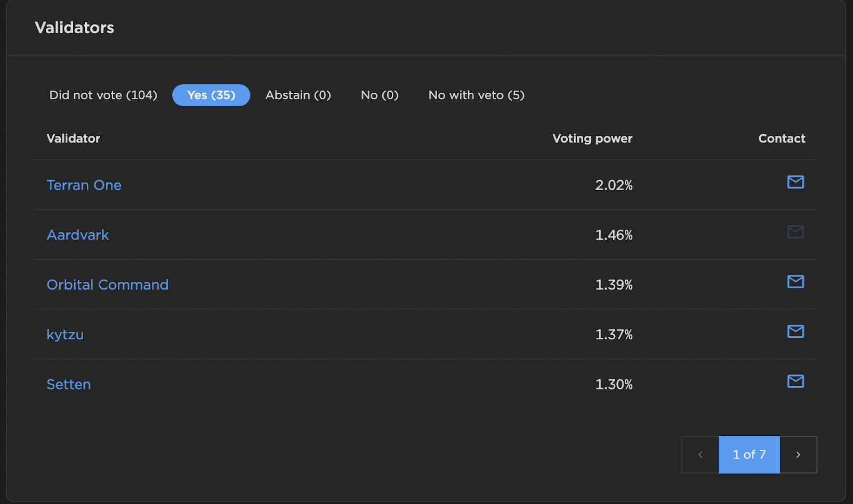Click the contact envelope for kytzu
This screenshot has width=853, height=504.
coord(795,331)
